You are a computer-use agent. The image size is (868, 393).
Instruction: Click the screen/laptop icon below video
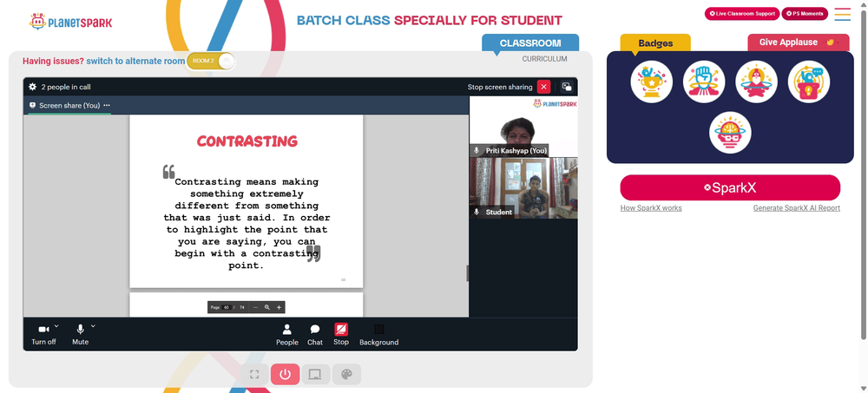tap(316, 374)
